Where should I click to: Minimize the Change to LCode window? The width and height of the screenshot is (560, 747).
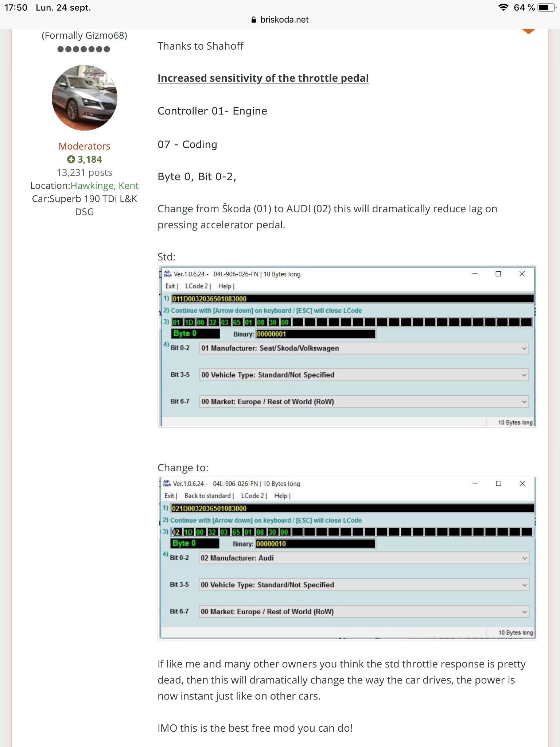(x=475, y=483)
